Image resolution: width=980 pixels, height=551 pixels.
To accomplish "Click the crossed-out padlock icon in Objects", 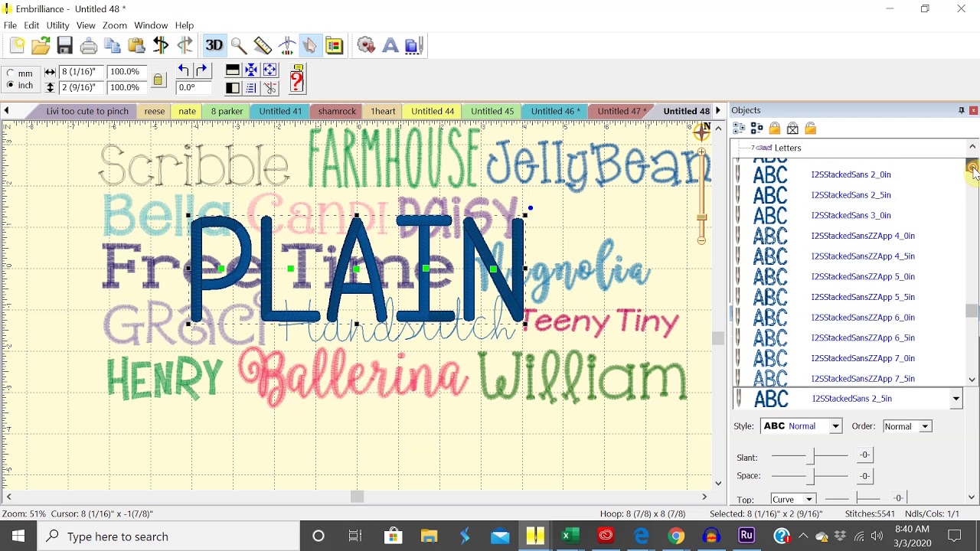I will 792,129.
